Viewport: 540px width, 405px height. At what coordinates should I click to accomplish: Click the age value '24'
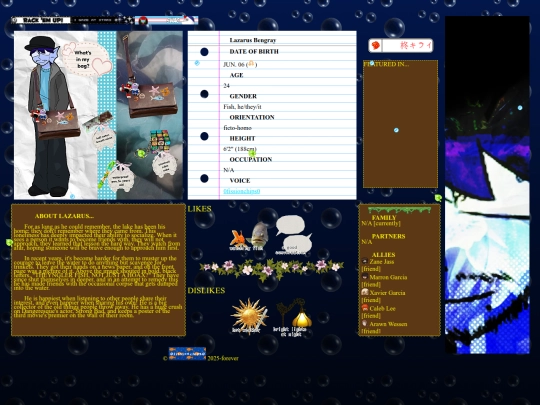coord(226,86)
